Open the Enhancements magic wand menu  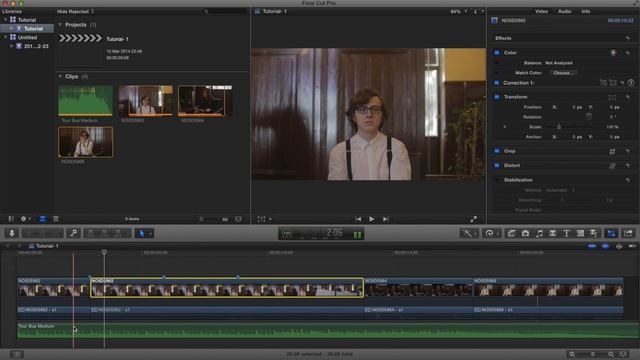point(468,233)
